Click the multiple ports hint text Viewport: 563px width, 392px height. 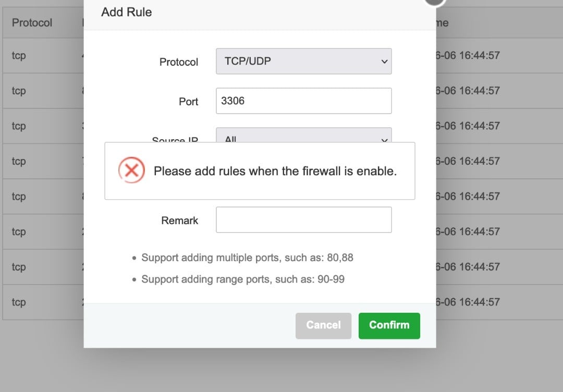pos(247,258)
